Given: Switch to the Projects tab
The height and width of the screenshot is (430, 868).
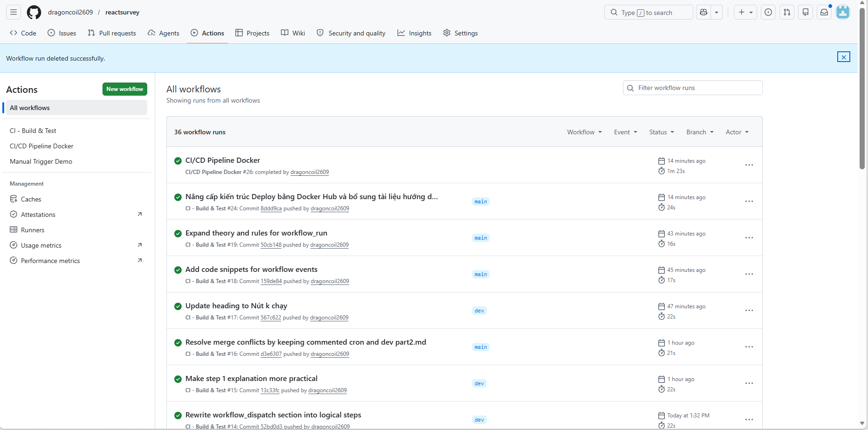Looking at the screenshot, I should 253,33.
